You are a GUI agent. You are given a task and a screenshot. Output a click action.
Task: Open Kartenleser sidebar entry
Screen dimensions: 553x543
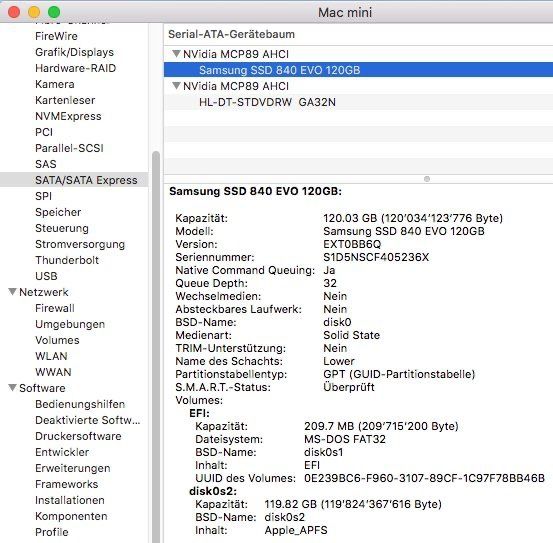pyautogui.click(x=65, y=100)
